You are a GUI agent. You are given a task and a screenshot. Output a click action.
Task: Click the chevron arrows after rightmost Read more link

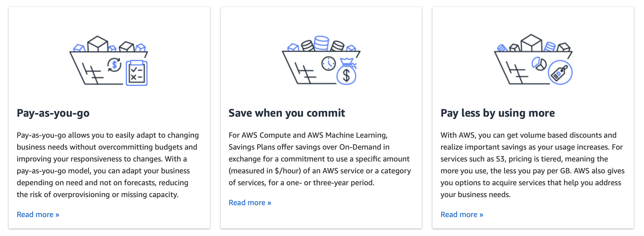[x=482, y=214]
